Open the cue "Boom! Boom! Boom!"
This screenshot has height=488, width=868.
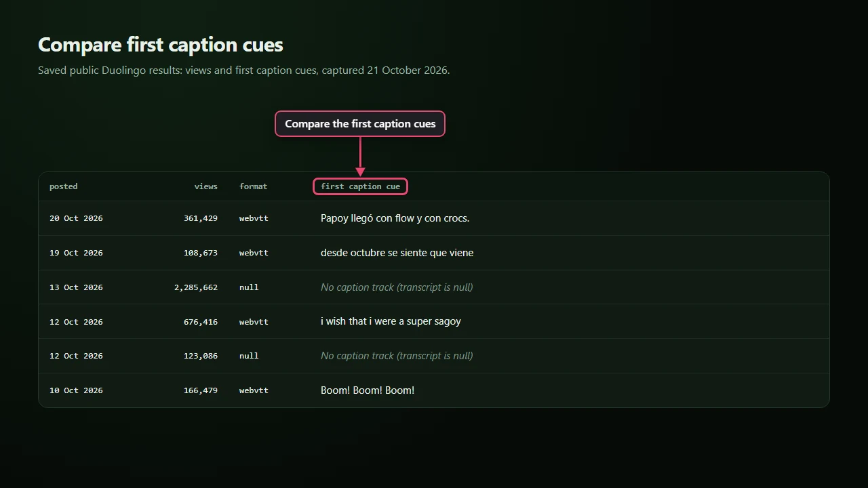click(368, 390)
